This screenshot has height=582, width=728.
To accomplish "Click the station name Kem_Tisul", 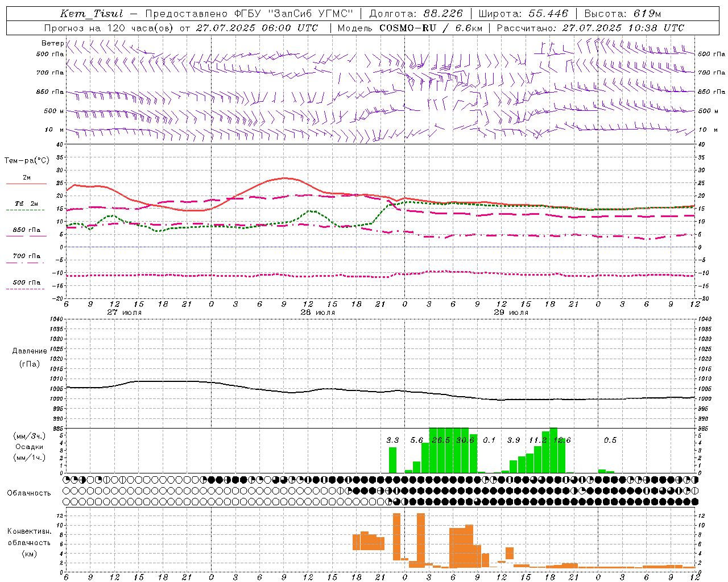I will click(x=92, y=14).
